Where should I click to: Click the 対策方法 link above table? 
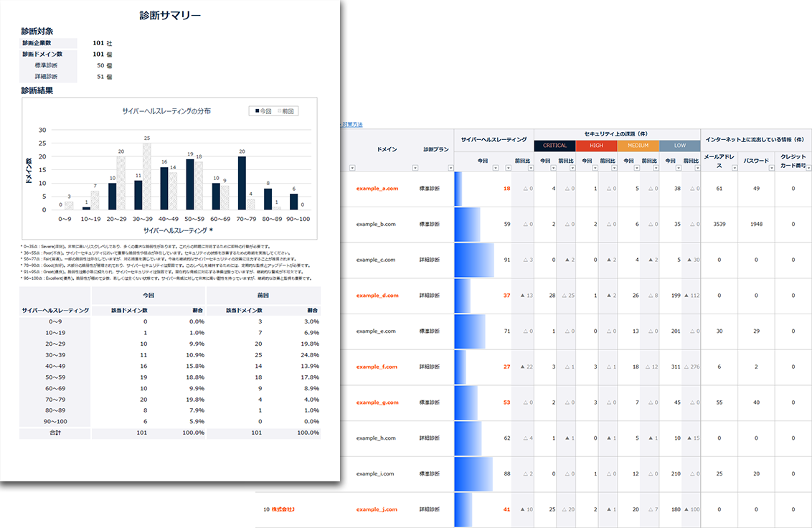351,125
